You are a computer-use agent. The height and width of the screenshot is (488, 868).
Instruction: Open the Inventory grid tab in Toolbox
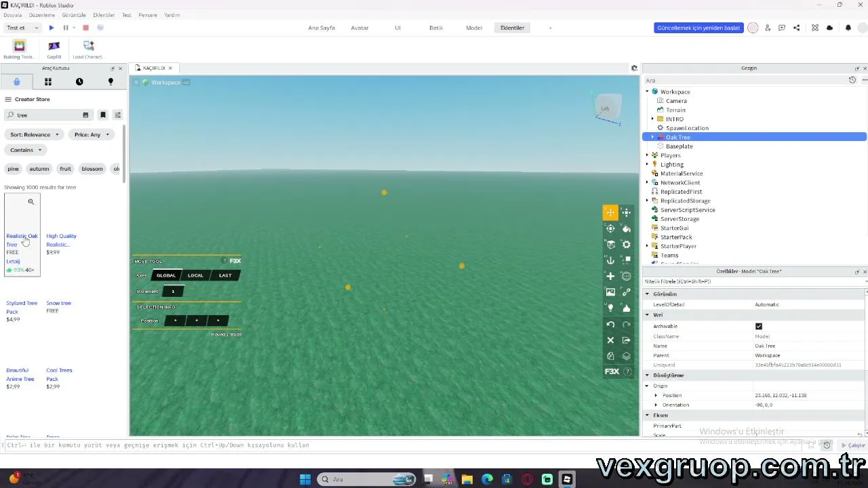(x=48, y=82)
